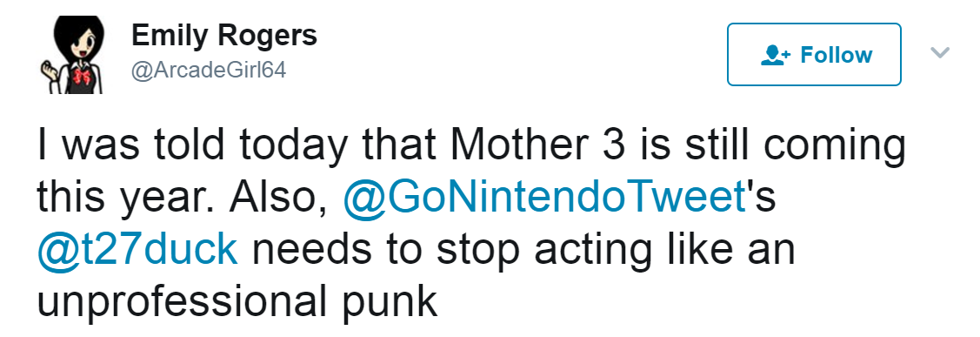Click the waving hand in the avatar
980x337 pixels.
tap(50, 70)
